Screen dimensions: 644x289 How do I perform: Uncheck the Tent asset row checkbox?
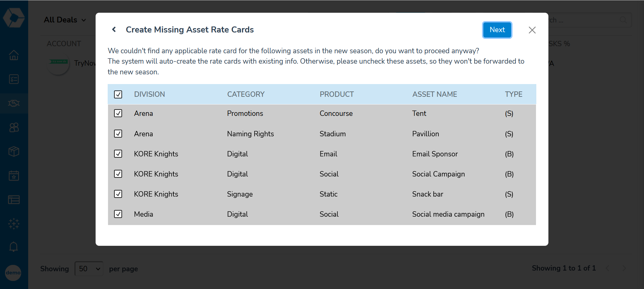click(x=118, y=113)
